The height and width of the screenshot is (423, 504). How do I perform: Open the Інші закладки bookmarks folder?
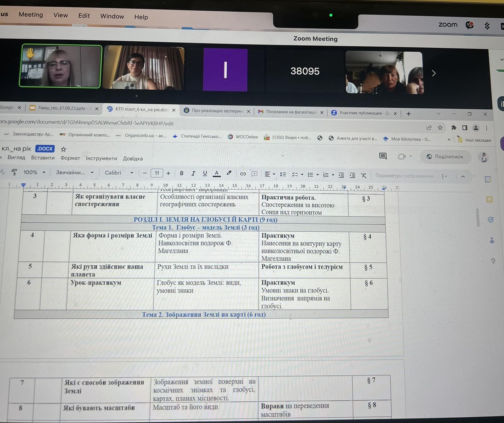(x=474, y=140)
